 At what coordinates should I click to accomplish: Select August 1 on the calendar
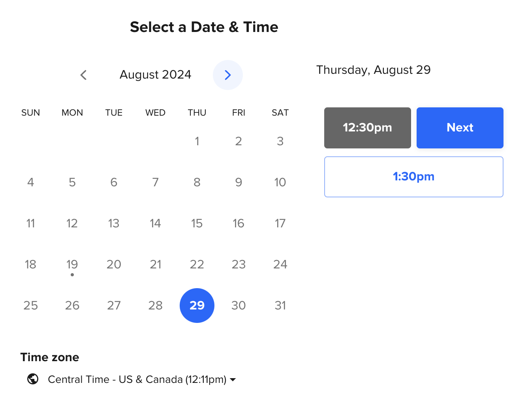(x=197, y=141)
